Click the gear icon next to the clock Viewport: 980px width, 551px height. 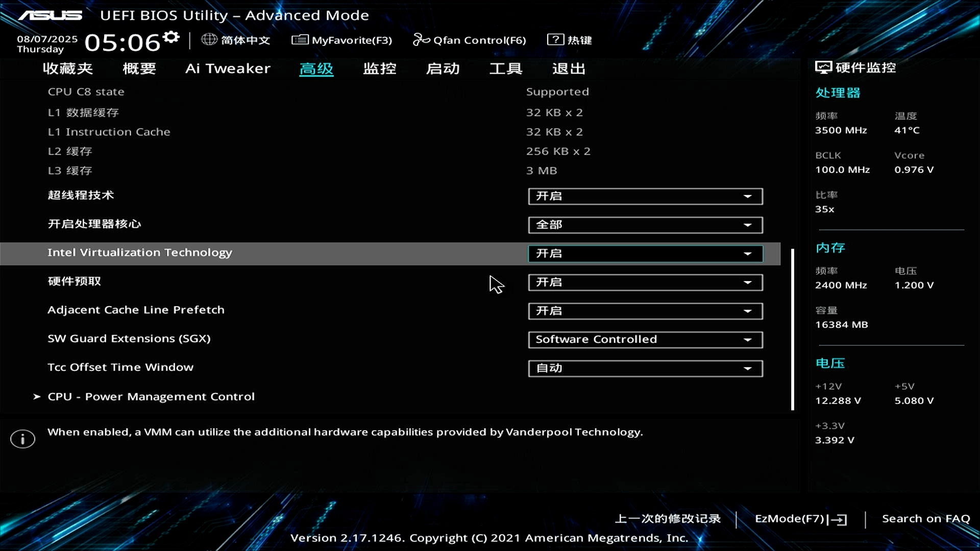coord(171,37)
